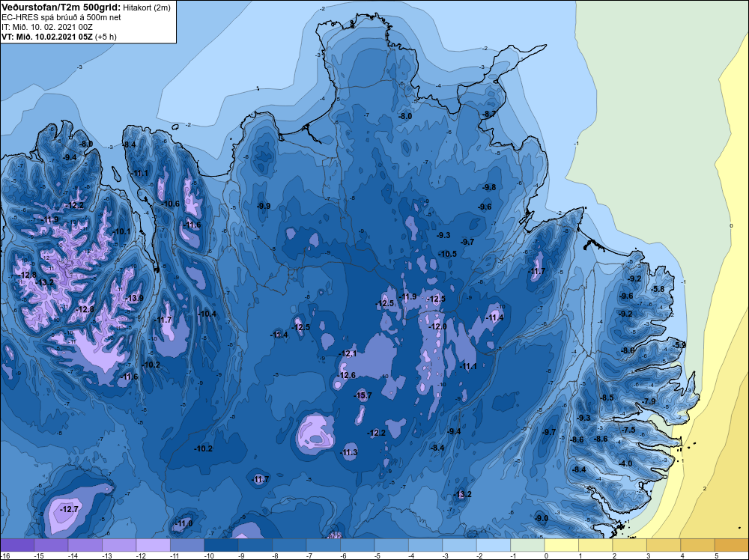
Task: Select legend swatch between 4 and 5
Action: 698,545
